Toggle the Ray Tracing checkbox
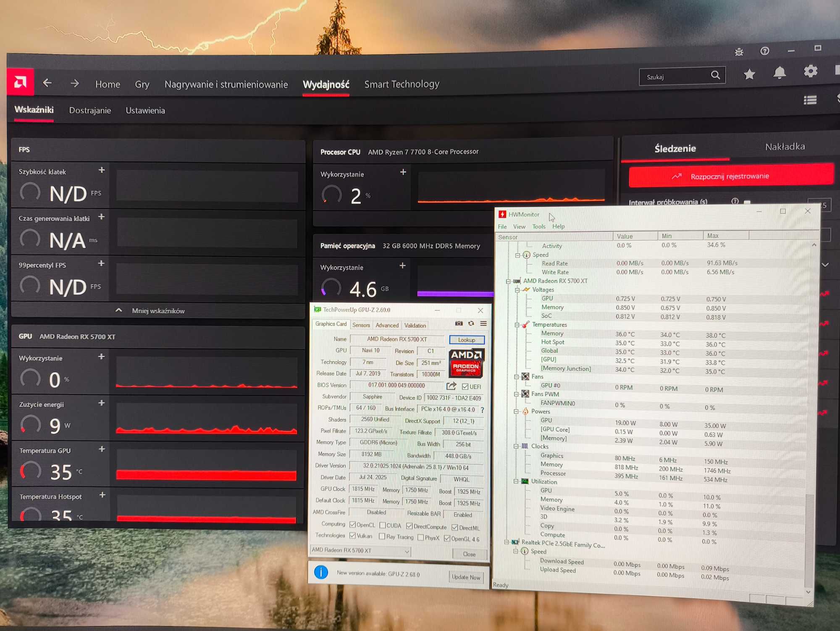 382,536
